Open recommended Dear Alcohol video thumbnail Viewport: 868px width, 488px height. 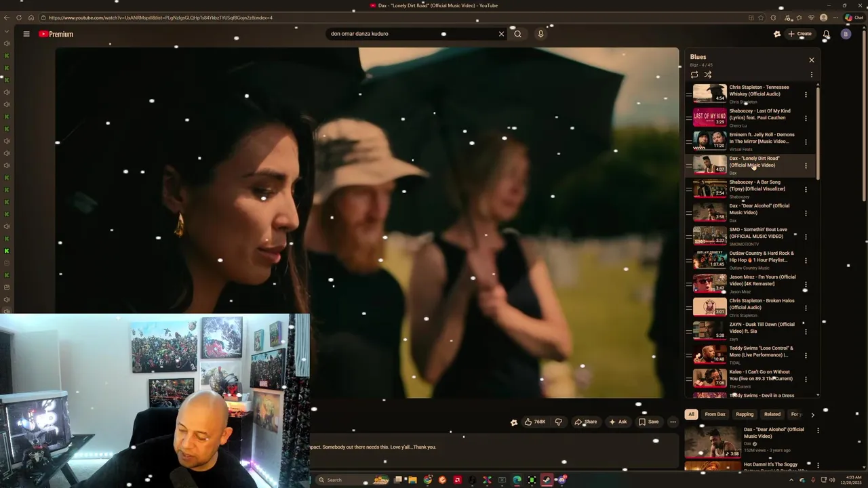click(713, 441)
